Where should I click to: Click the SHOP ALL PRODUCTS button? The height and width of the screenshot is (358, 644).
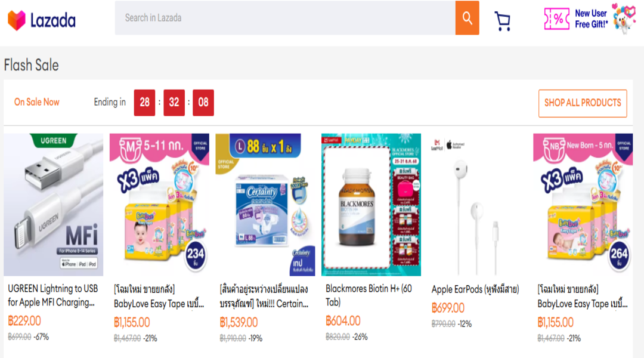(583, 103)
